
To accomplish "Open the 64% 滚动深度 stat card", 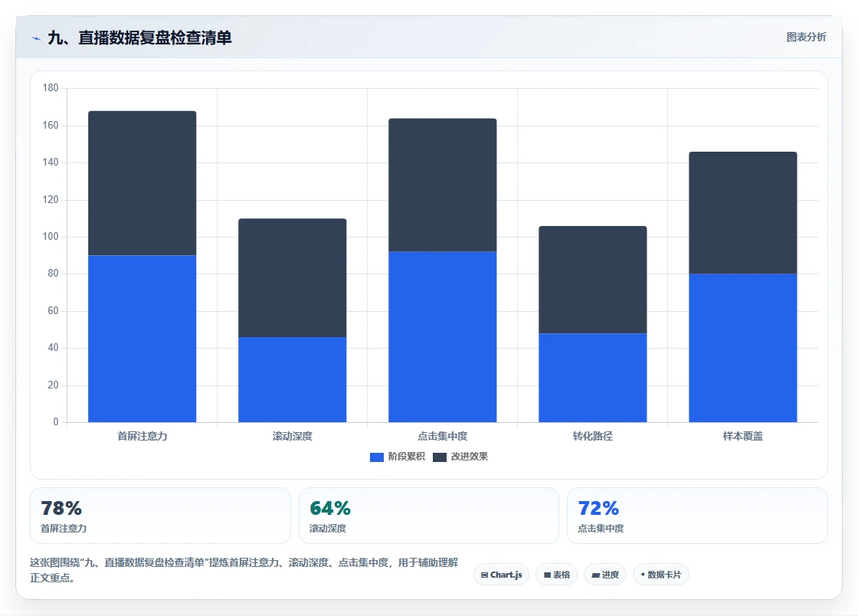I will [x=429, y=516].
